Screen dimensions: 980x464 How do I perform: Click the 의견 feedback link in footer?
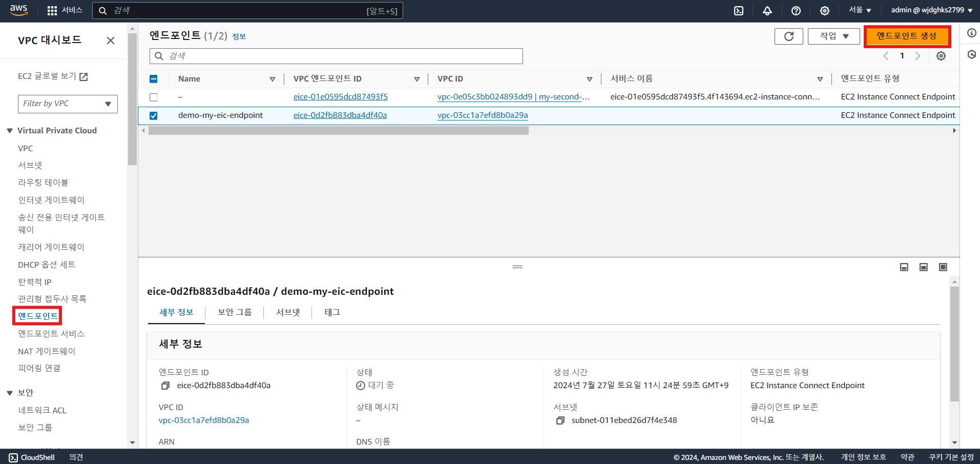click(x=76, y=457)
